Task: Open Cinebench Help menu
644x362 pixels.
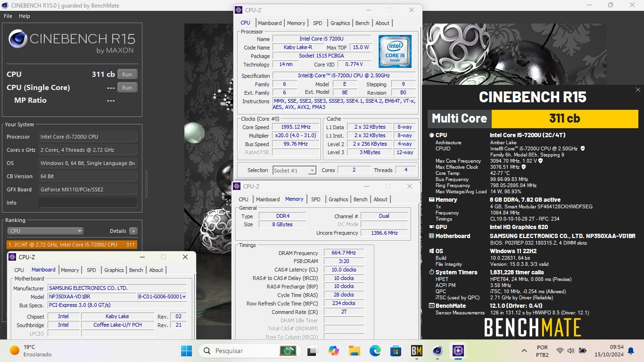Action: pyautogui.click(x=25, y=16)
